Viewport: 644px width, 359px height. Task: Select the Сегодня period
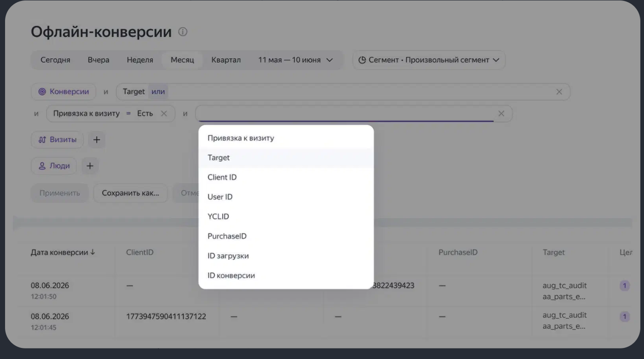[x=55, y=60]
